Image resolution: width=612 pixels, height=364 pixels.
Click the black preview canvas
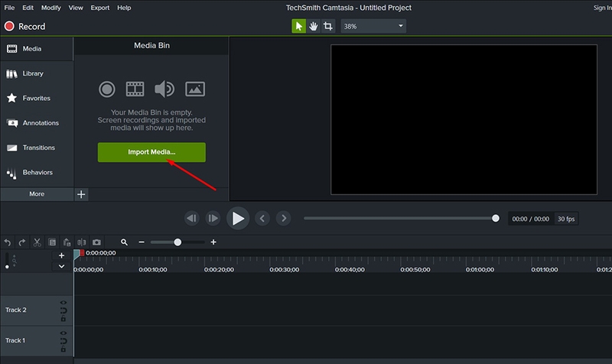pyautogui.click(x=464, y=119)
